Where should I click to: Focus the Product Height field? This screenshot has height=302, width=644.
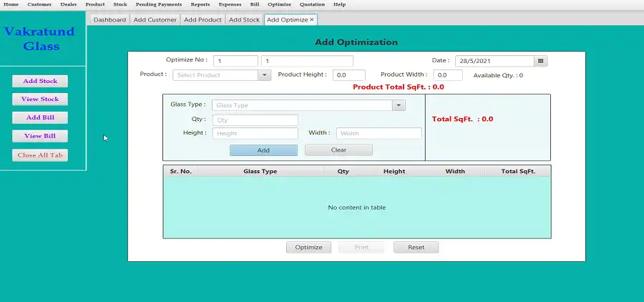(x=349, y=75)
